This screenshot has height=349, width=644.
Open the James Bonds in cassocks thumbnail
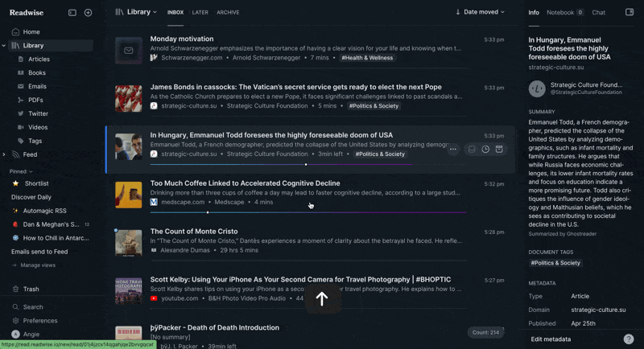[x=129, y=98]
